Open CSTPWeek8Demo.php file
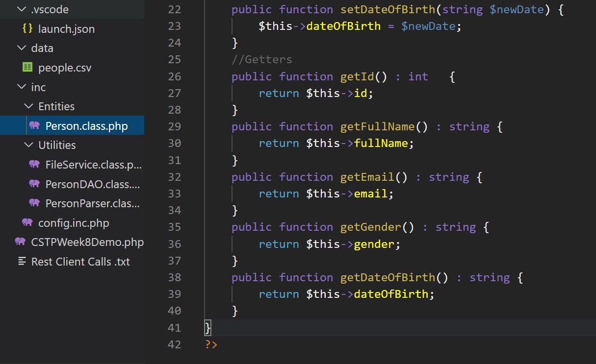596x364 pixels. 87,242
